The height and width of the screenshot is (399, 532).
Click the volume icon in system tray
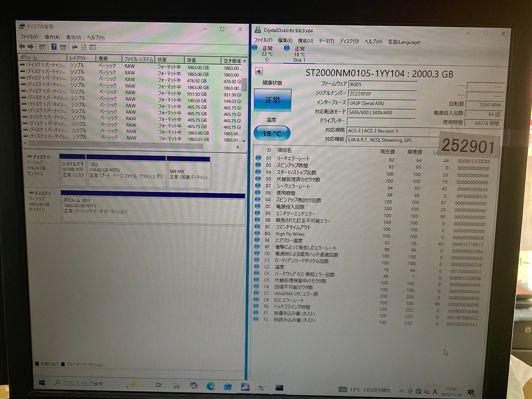[426, 391]
